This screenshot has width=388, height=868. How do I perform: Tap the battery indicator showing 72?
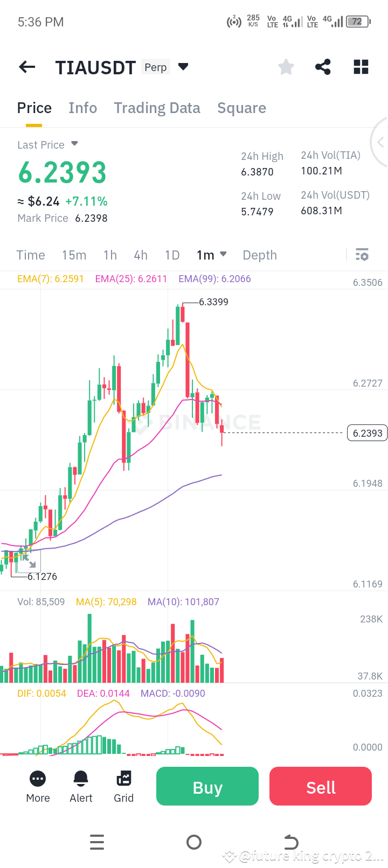[x=357, y=22]
